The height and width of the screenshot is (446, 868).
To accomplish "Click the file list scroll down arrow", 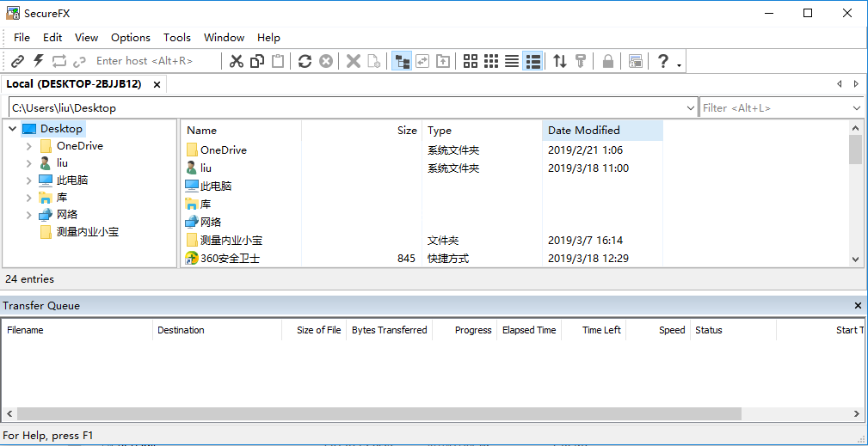I will [x=856, y=260].
